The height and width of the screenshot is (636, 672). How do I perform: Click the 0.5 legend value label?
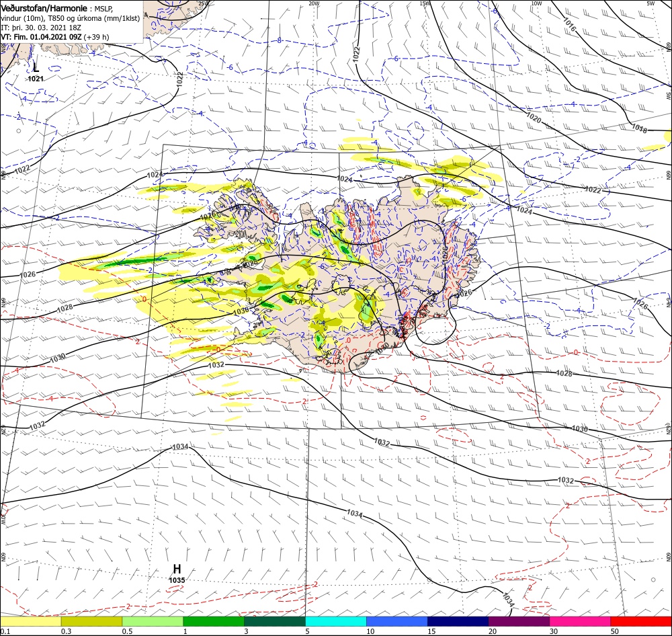[x=127, y=631]
